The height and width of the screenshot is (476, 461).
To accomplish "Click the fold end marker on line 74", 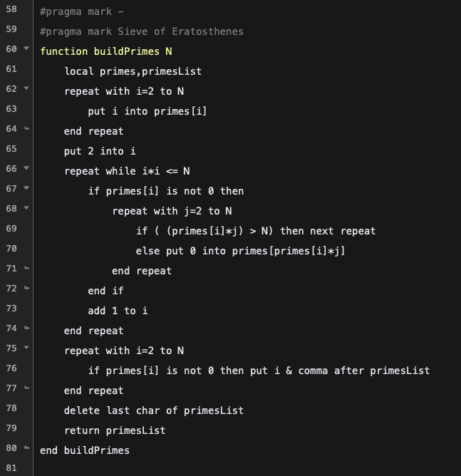I will click(x=26, y=328).
